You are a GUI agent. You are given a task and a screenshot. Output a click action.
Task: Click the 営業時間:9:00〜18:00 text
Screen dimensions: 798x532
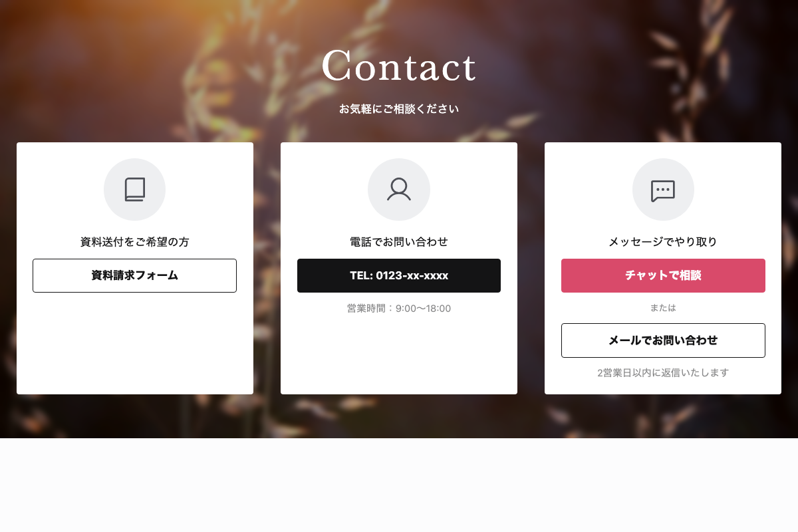pos(399,309)
